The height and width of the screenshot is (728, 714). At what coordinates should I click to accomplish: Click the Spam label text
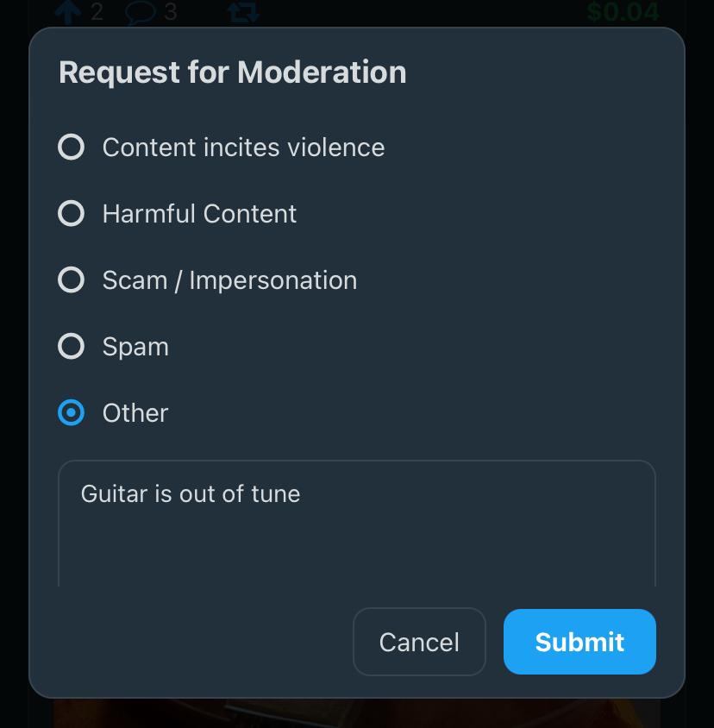(x=135, y=348)
